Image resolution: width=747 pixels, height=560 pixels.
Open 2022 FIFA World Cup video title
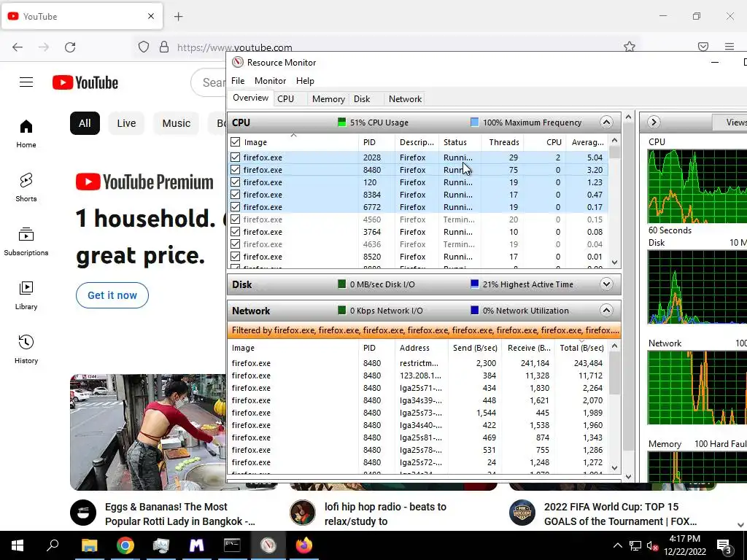(620, 514)
